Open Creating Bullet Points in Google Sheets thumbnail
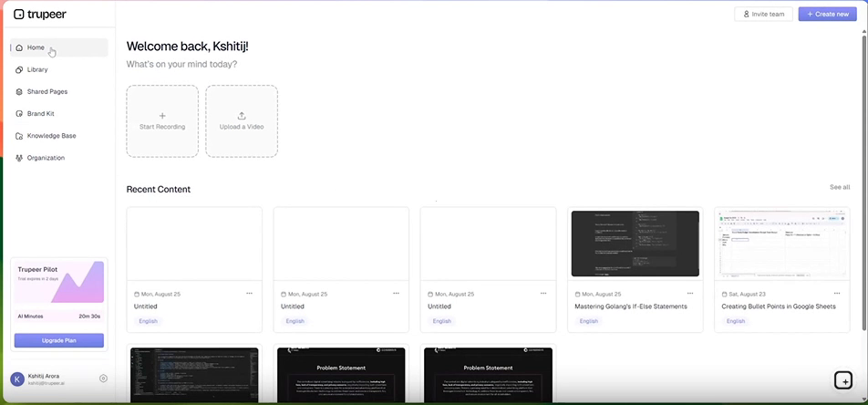868x405 pixels. 782,244
